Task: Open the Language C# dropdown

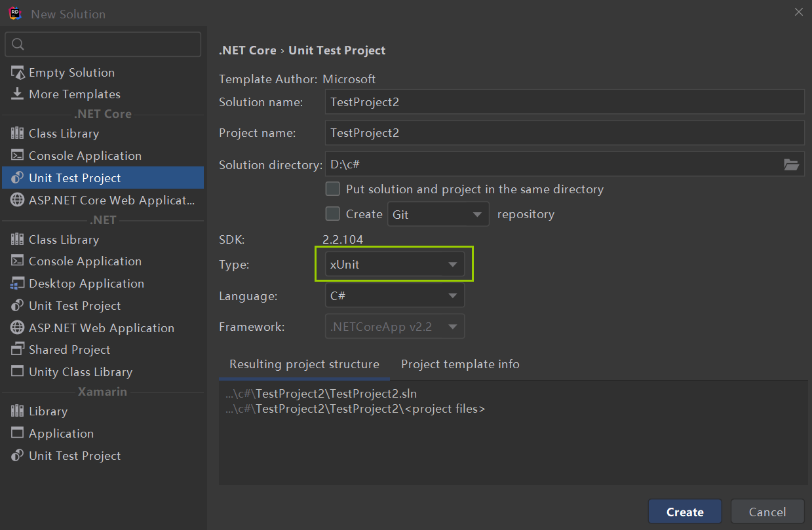Action: click(x=395, y=295)
